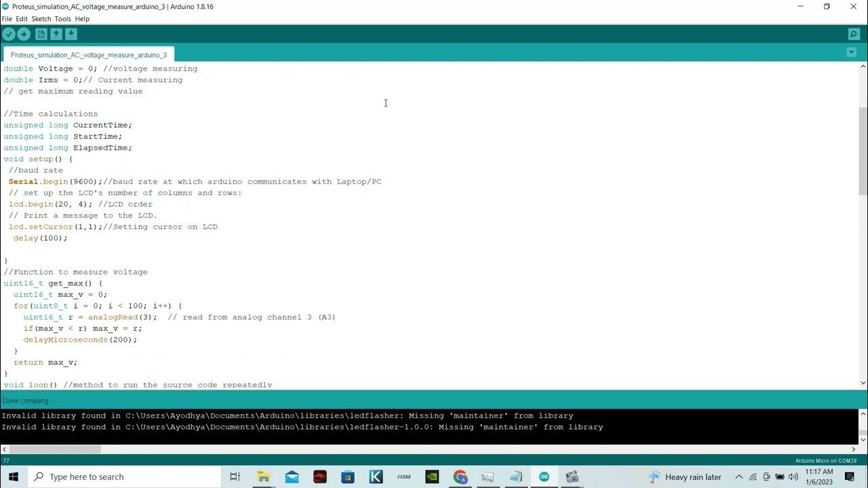This screenshot has width=868, height=488.
Task: Open the Mail app on taskbar
Action: coord(292,476)
